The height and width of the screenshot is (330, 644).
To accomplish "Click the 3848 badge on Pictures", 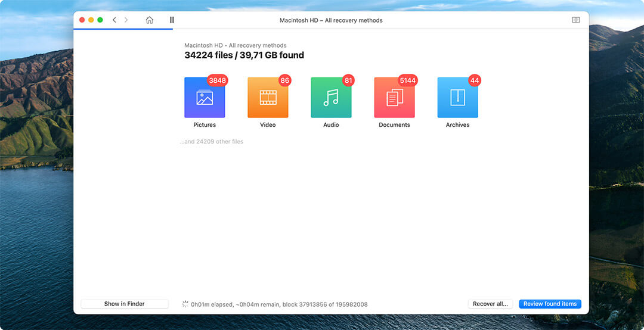I will click(x=217, y=80).
